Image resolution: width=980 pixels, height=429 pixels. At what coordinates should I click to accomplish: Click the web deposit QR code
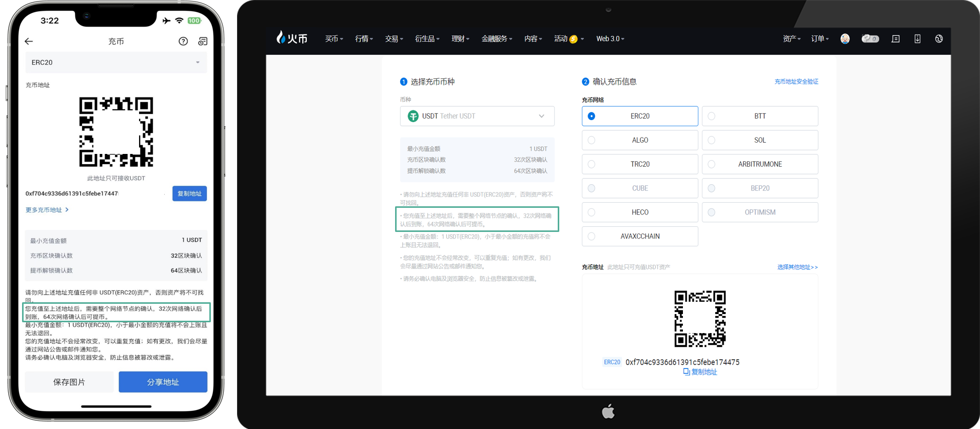[700, 319]
